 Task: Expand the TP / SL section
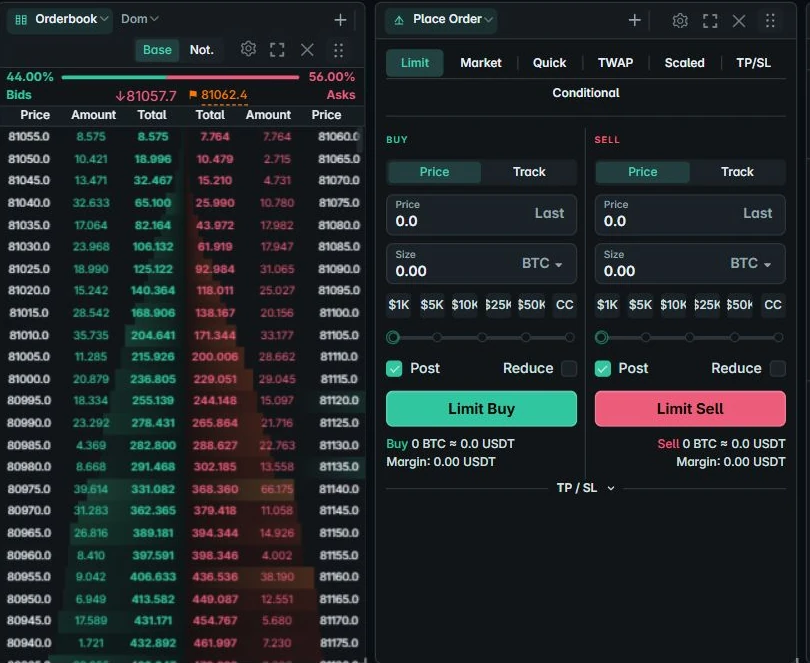586,488
